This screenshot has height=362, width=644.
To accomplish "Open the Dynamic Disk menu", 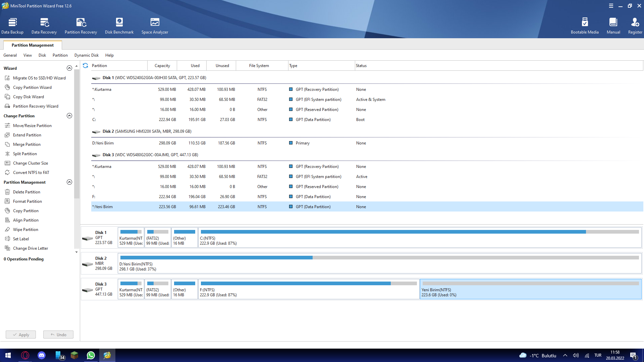I will (87, 55).
